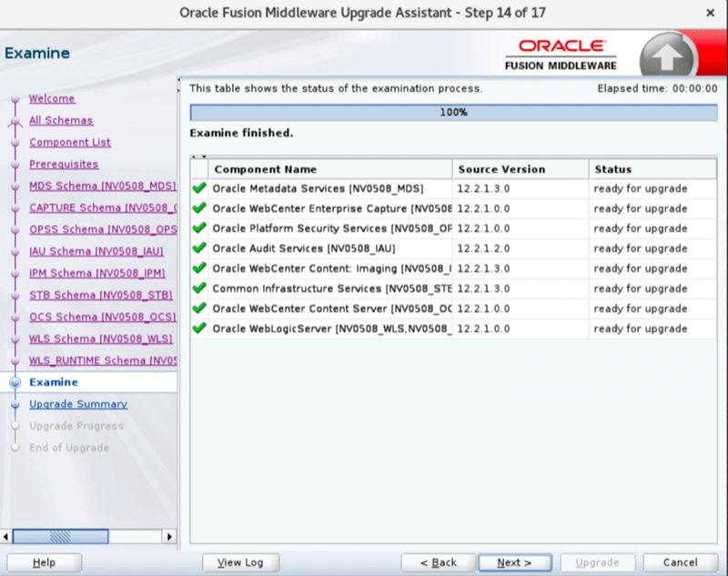The height and width of the screenshot is (576, 728).
Task: Close the Upgrade Assistant window
Action: click(710, 13)
